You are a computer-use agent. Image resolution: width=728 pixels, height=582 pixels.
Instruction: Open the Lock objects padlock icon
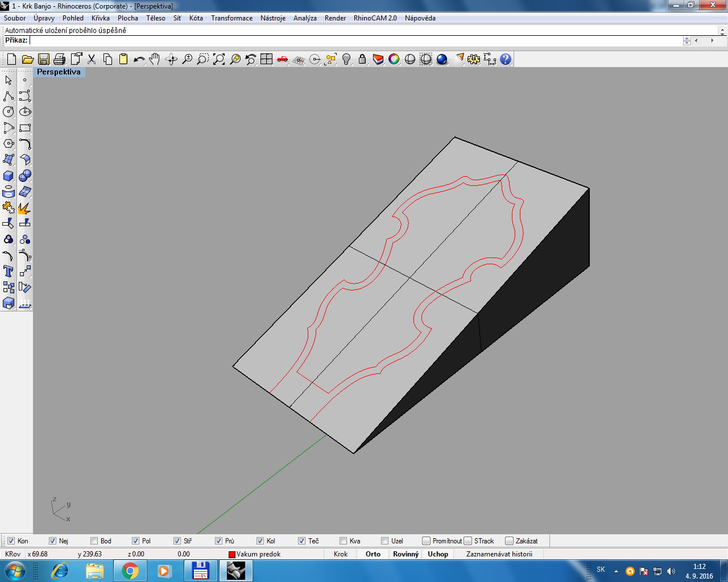pyautogui.click(x=362, y=59)
